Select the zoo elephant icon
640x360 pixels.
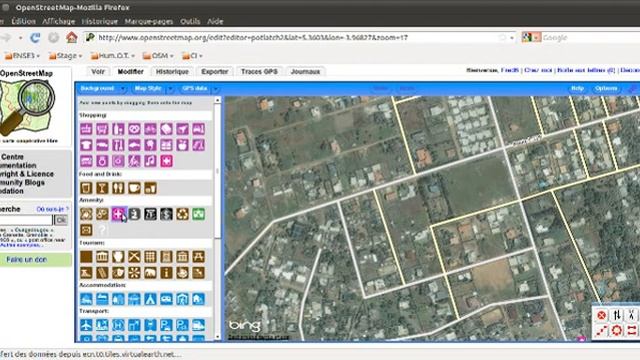pyautogui.click(x=150, y=273)
